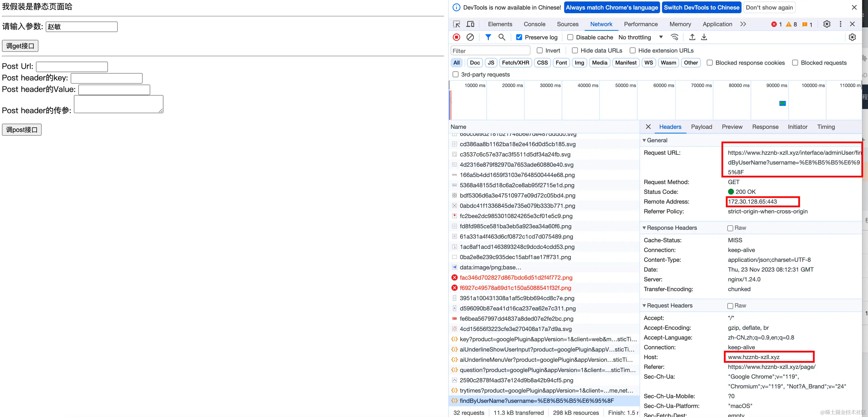This screenshot has height=417, width=868.
Task: Click the 调get接口 button
Action: (x=20, y=46)
